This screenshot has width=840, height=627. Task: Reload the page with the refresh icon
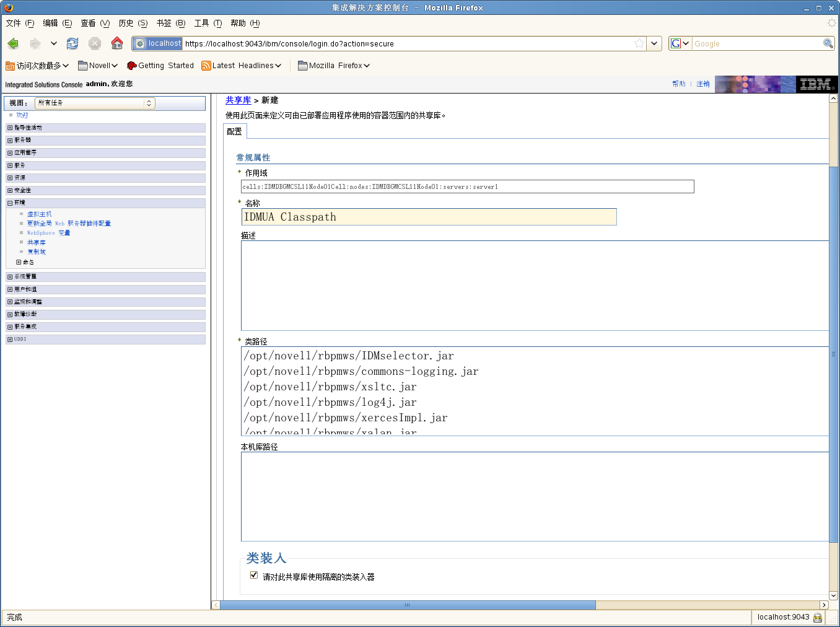pos(72,43)
